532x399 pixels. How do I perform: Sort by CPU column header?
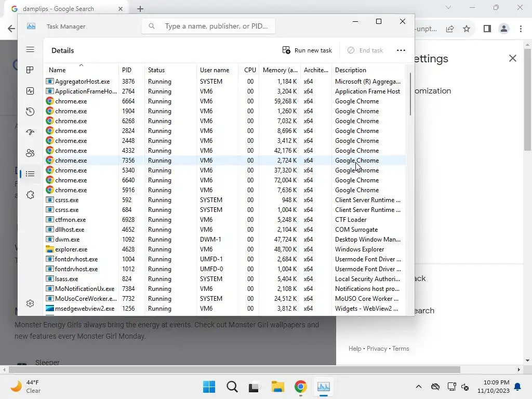tap(249, 70)
